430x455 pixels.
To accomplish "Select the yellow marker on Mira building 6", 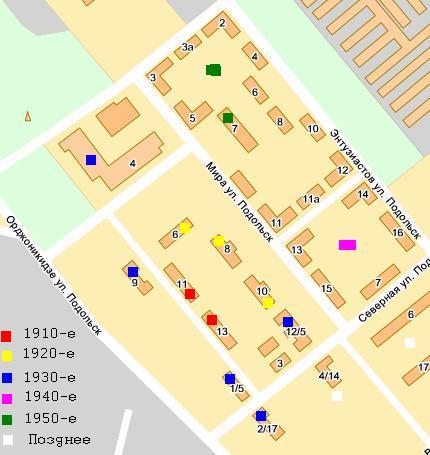I will tap(185, 228).
